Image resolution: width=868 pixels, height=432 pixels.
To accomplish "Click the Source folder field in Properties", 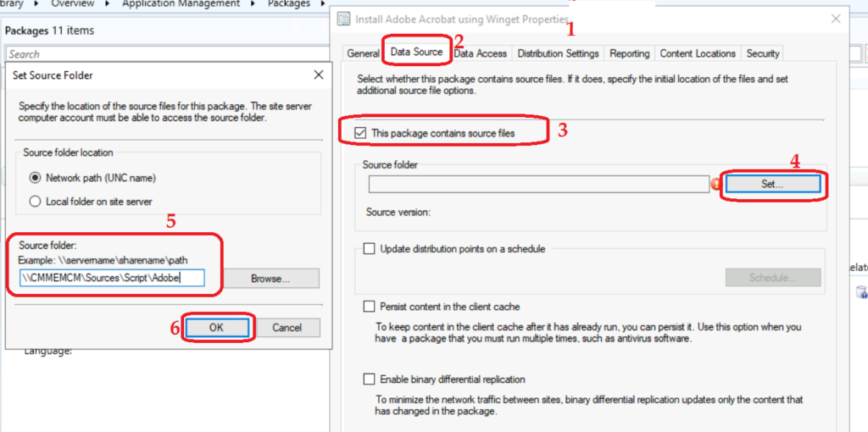I will 538,185.
